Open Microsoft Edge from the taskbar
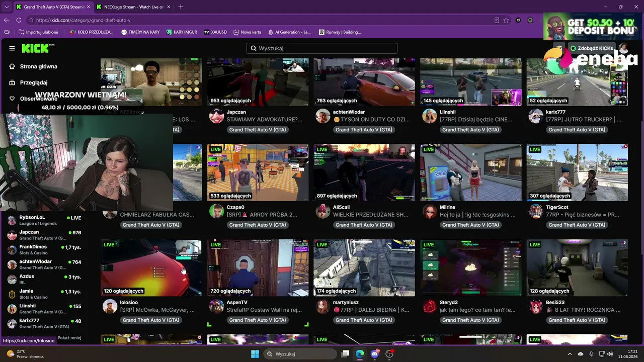The image size is (644, 362). tap(360, 354)
